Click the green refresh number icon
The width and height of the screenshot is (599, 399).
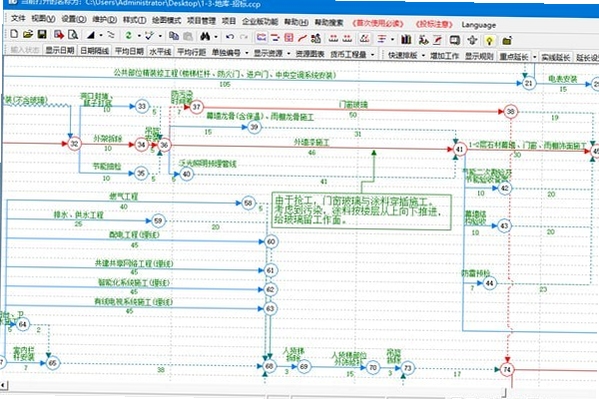coord(129,36)
